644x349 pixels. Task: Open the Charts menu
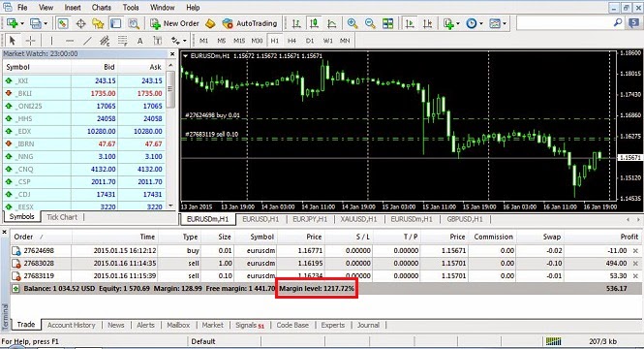[x=102, y=8]
